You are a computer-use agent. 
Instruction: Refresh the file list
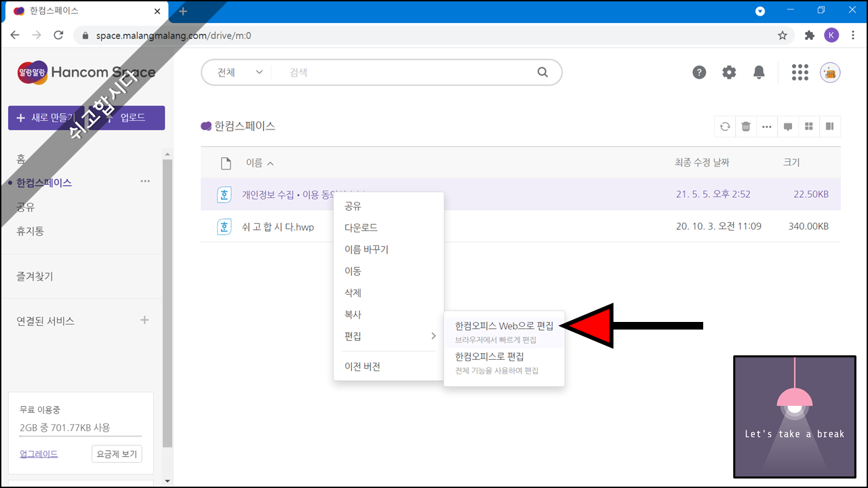(725, 126)
